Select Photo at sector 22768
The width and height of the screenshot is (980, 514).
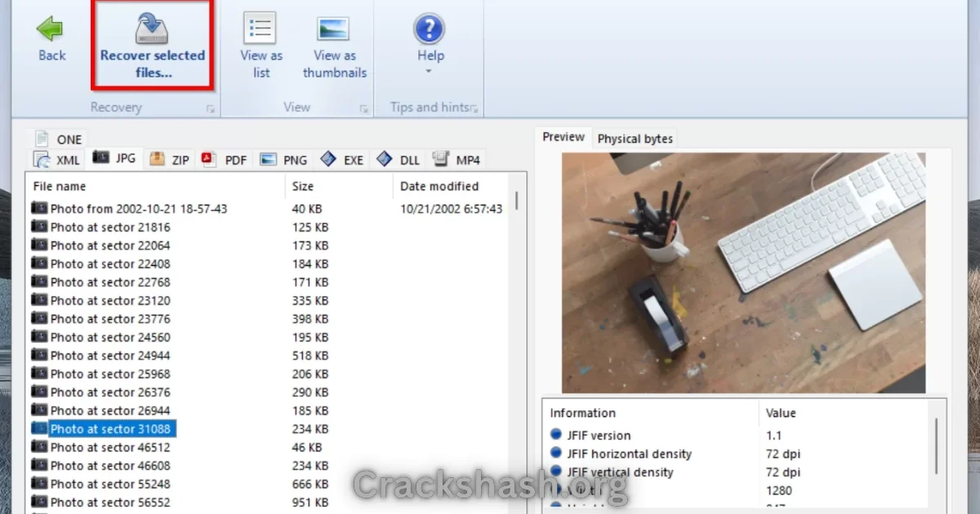pyautogui.click(x=110, y=282)
